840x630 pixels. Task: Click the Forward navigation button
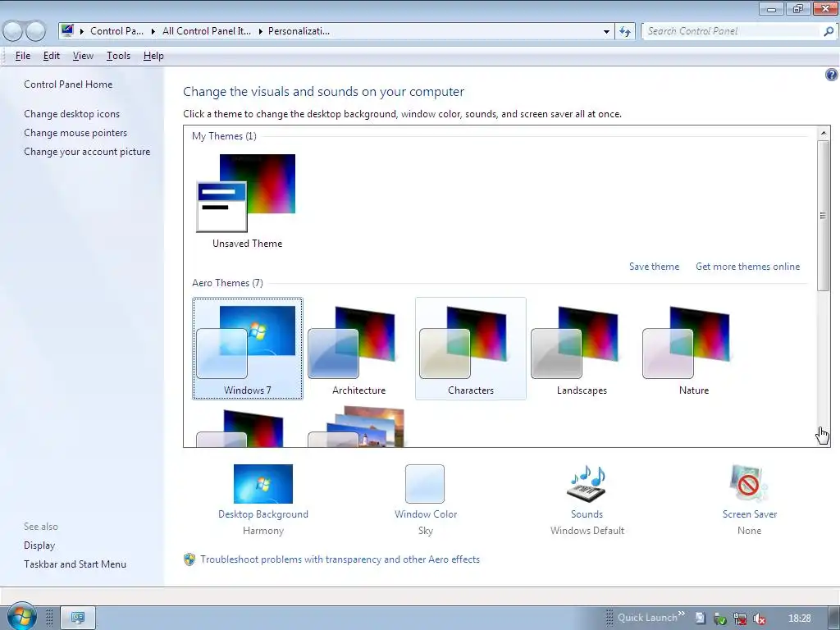(x=36, y=32)
